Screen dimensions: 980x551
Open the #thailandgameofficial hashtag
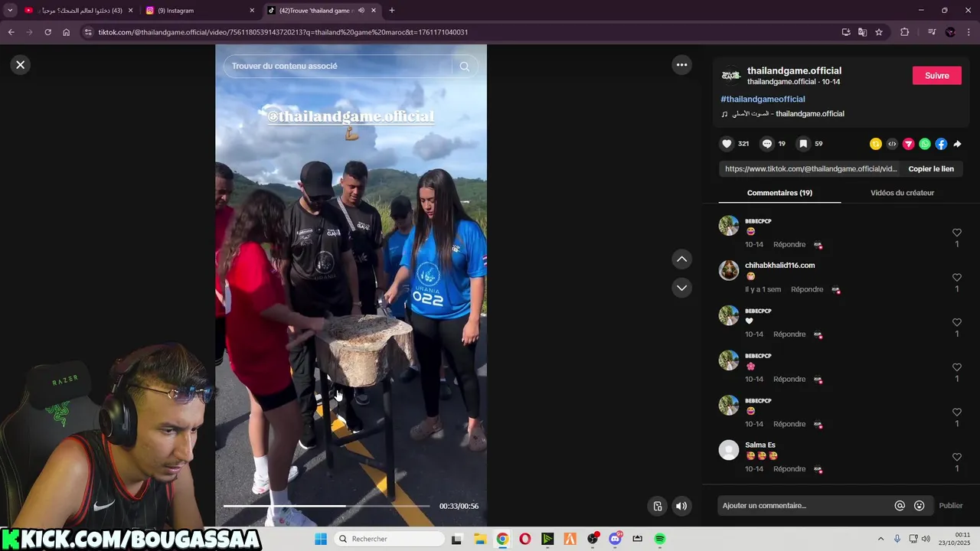point(763,99)
